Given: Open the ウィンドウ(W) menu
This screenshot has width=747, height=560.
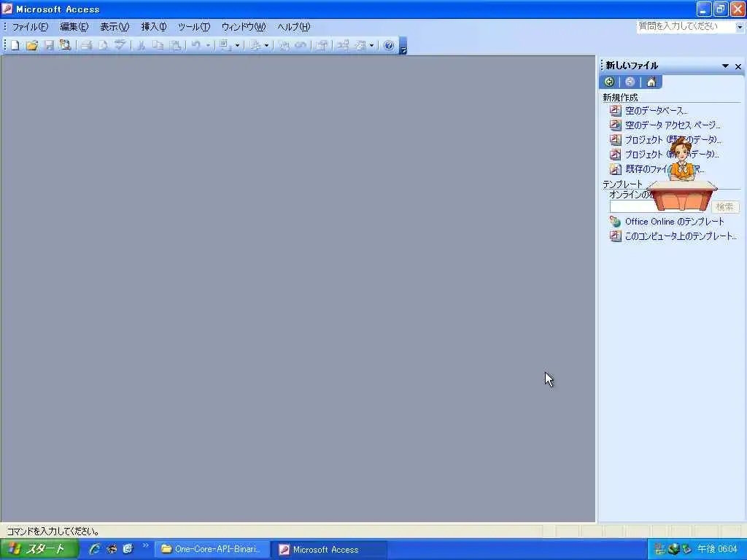Looking at the screenshot, I should [x=244, y=27].
